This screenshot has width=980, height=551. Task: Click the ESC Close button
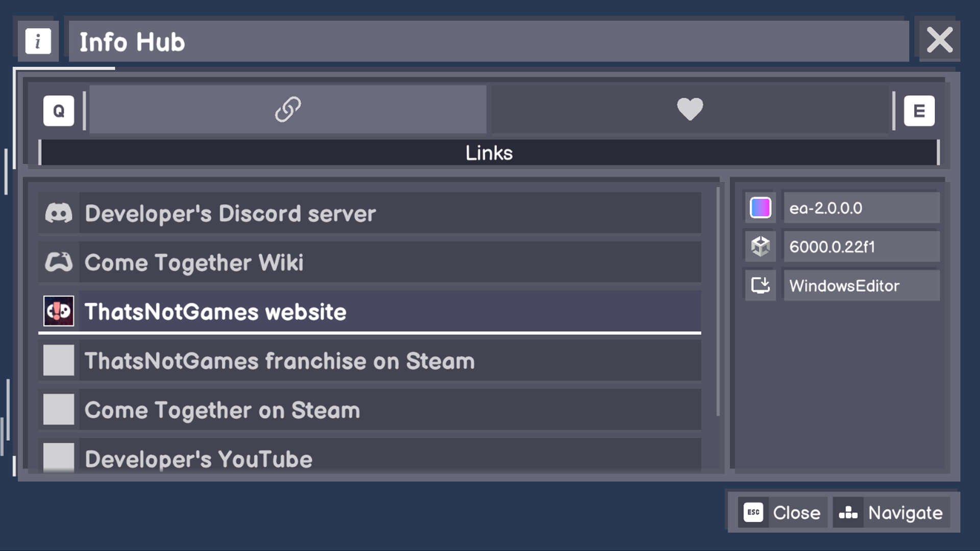point(782,513)
